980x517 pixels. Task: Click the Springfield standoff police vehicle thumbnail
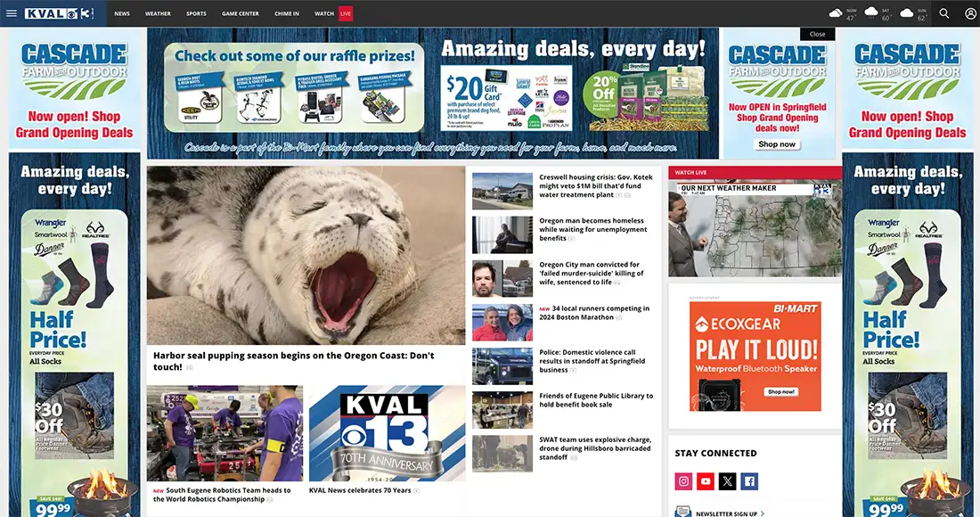click(x=502, y=366)
